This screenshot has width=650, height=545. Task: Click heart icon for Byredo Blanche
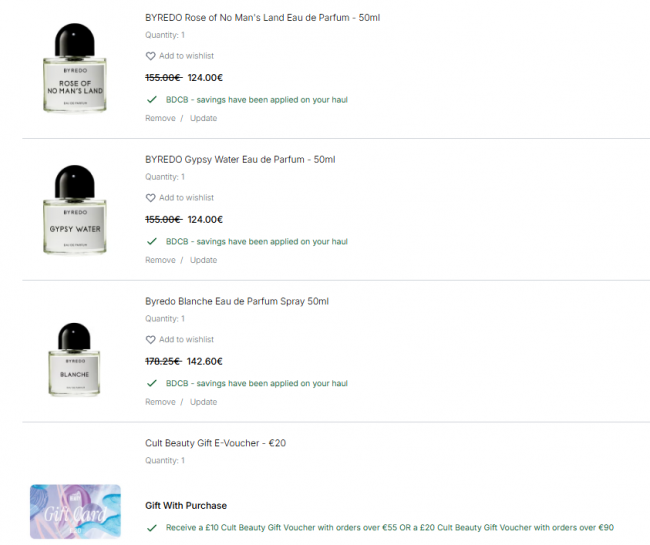click(150, 339)
